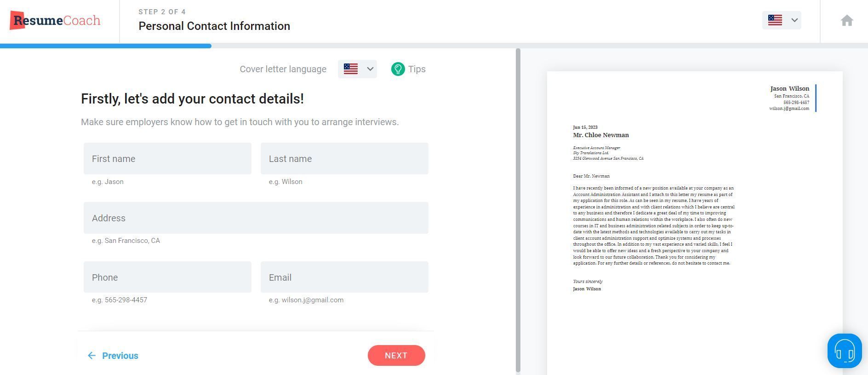The height and width of the screenshot is (375, 868).
Task: Click the Email input field
Action: point(344,277)
